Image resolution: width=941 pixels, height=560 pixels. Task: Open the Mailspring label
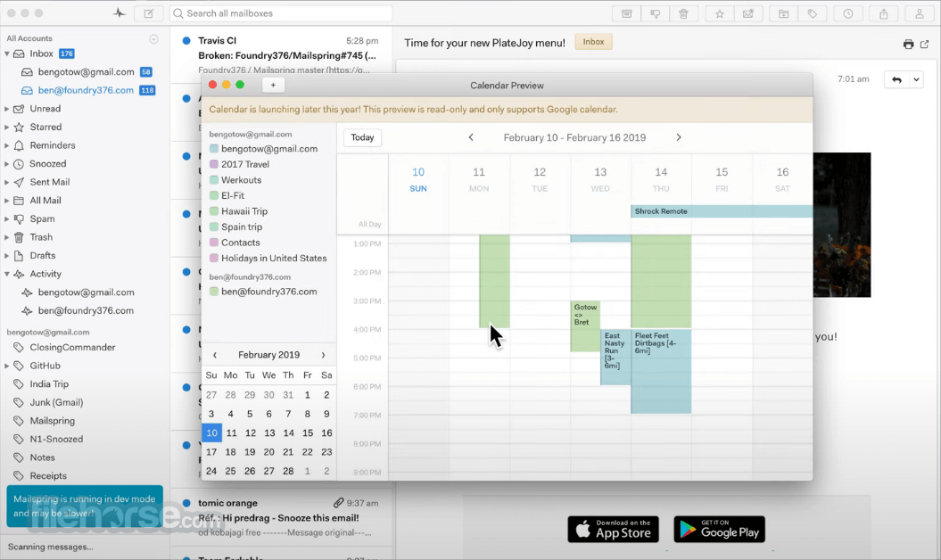click(x=53, y=421)
